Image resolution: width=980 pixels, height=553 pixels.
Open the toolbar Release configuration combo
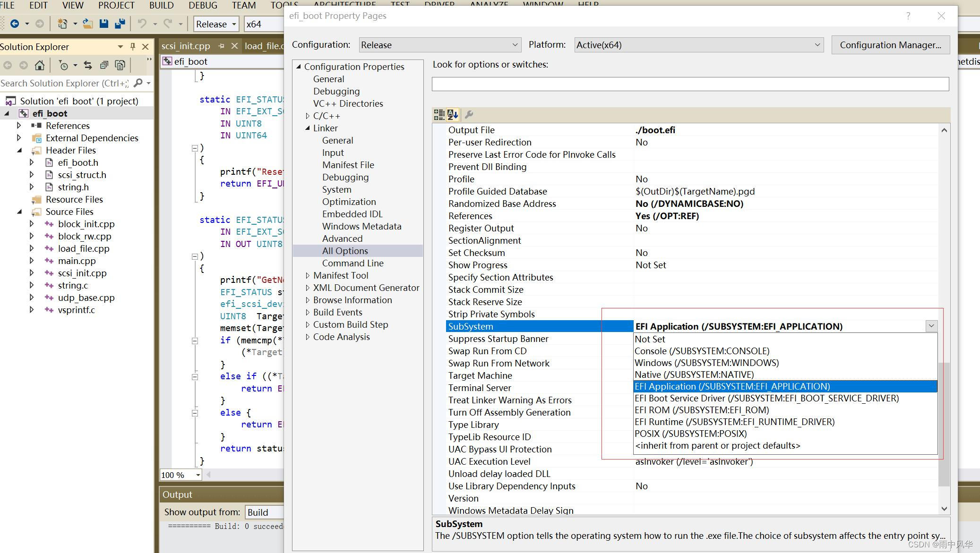click(x=216, y=24)
